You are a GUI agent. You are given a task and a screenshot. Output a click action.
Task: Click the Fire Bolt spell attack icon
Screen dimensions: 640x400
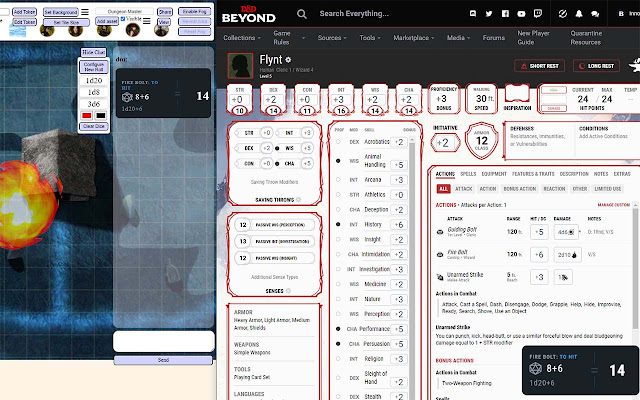440,255
